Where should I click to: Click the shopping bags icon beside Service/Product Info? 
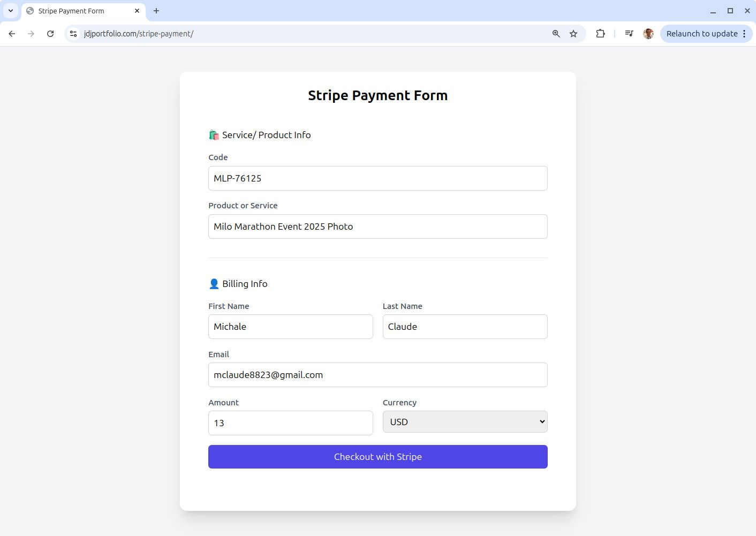(x=214, y=135)
